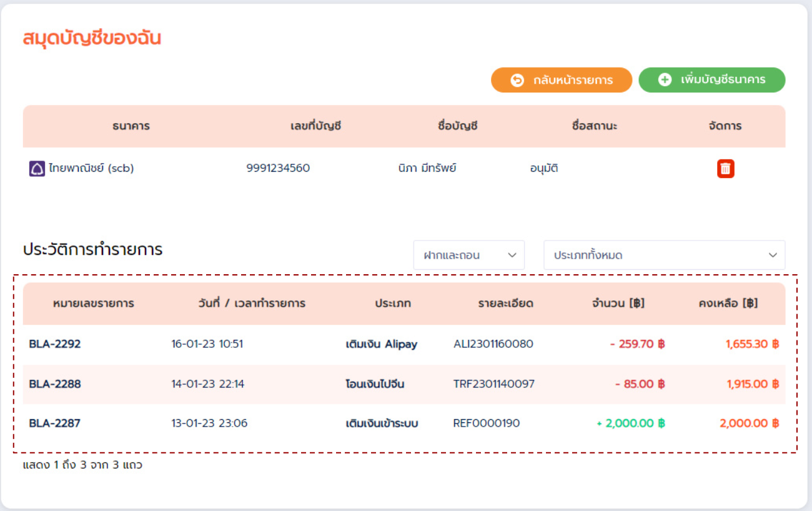Click the คงเหลือ [฿] column header
812x511 pixels.
(728, 304)
